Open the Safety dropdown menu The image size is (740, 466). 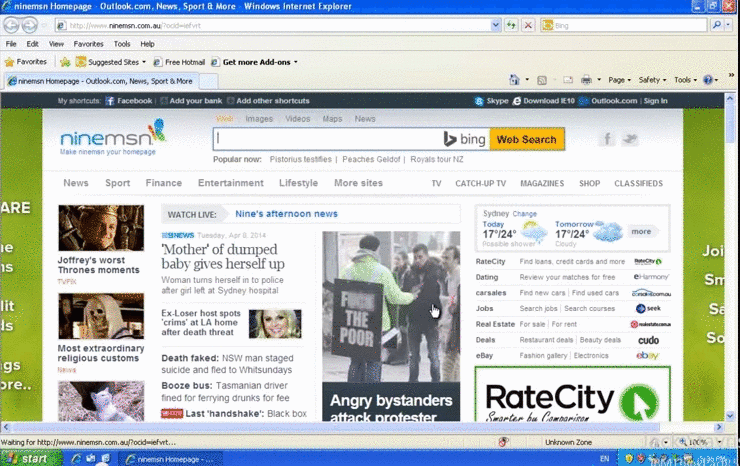click(x=652, y=80)
